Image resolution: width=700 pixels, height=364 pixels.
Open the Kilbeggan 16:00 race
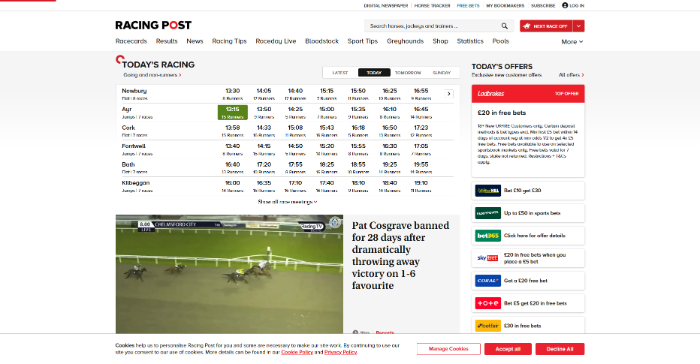tap(233, 186)
